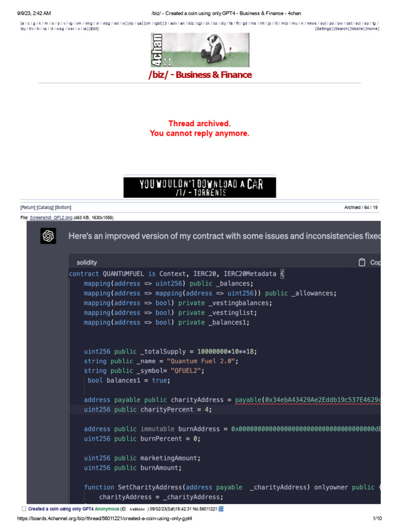The width and height of the screenshot is (399, 532).
Task: Click the post subject 'Created a coin using only GPT4'
Action: 61,509
